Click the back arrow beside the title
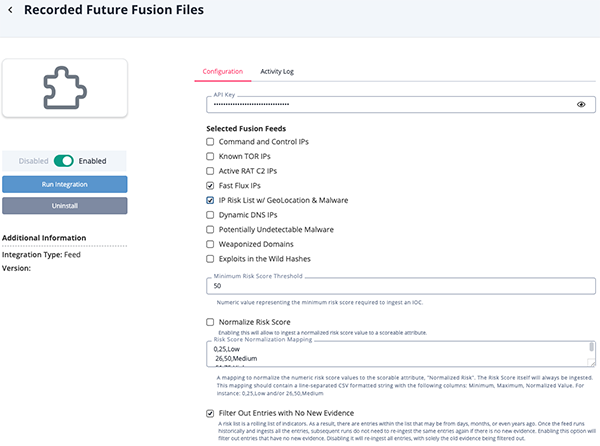The height and width of the screenshot is (446, 600). pos(11,11)
